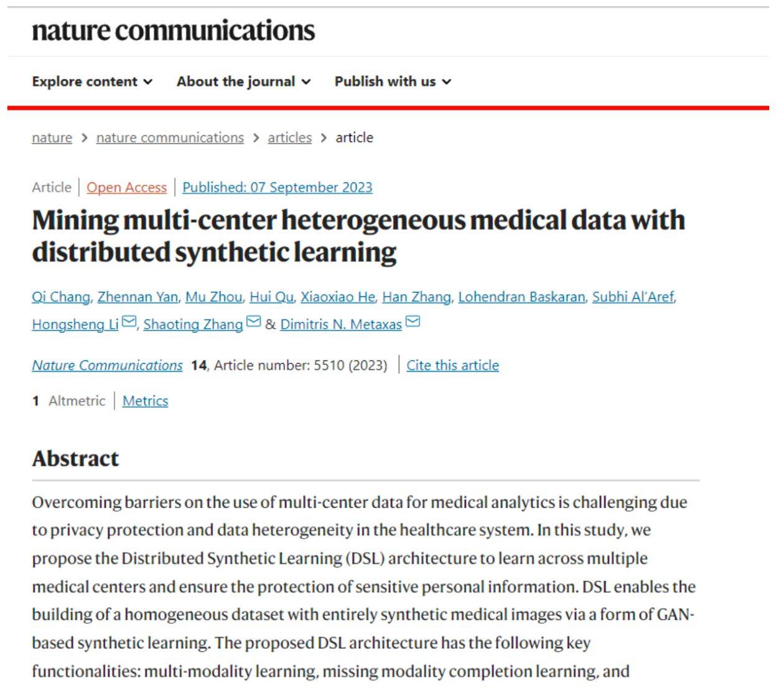The height and width of the screenshot is (688, 784).
Task: Open Subhi Al'Aref author link
Action: pyautogui.click(x=632, y=297)
